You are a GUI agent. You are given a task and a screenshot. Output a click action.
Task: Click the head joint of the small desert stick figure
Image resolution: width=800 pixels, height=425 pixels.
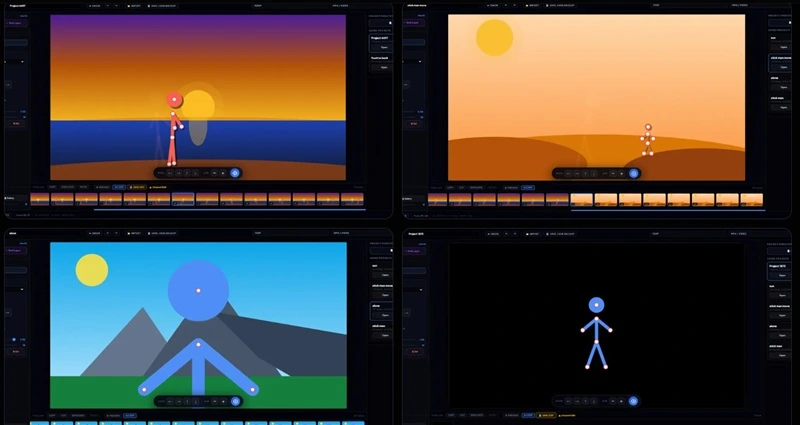pos(648,127)
